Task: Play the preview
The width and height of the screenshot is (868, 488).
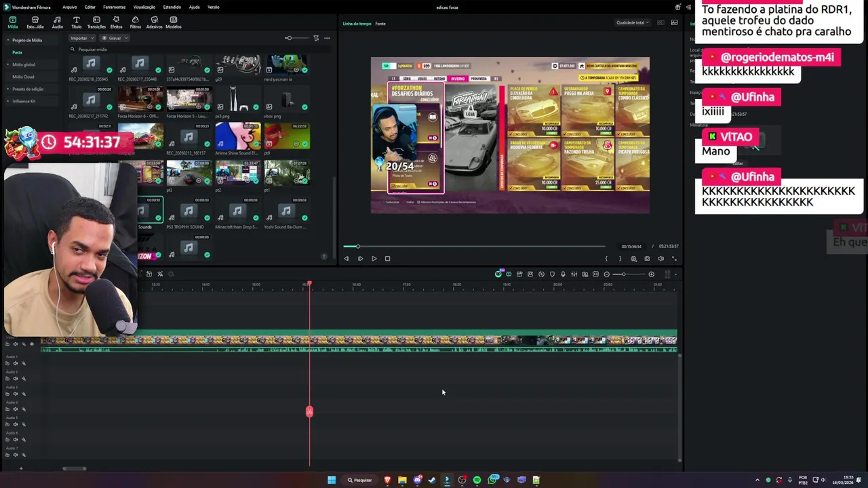Action: point(374,258)
